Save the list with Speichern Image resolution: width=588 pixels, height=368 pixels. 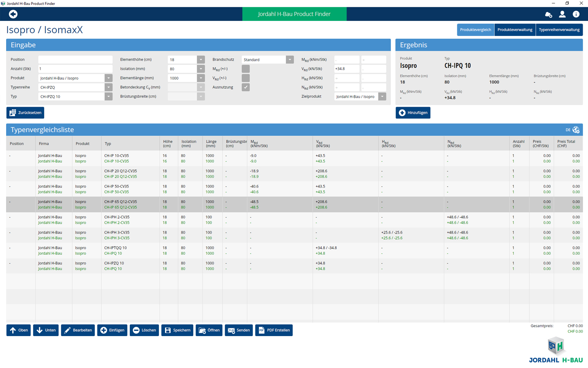177,330
